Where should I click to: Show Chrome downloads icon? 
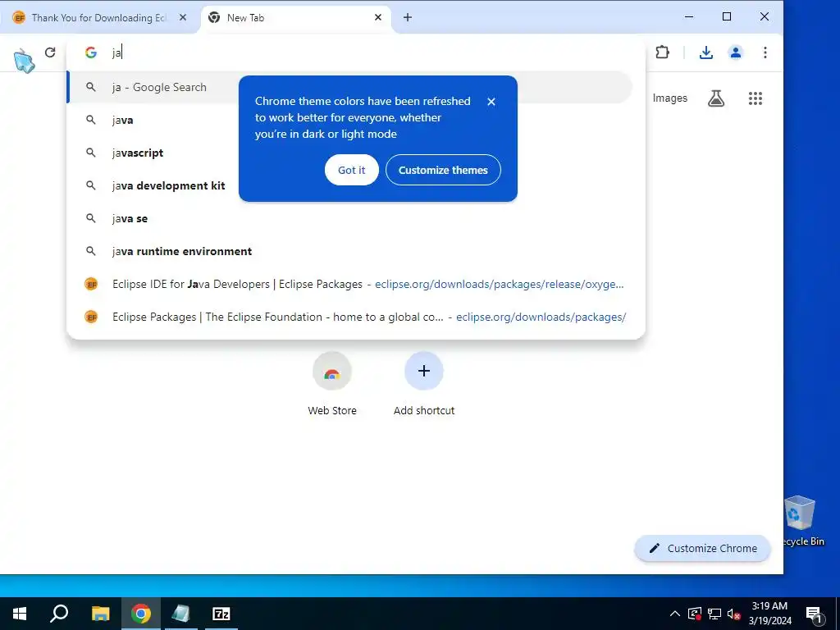tap(706, 52)
